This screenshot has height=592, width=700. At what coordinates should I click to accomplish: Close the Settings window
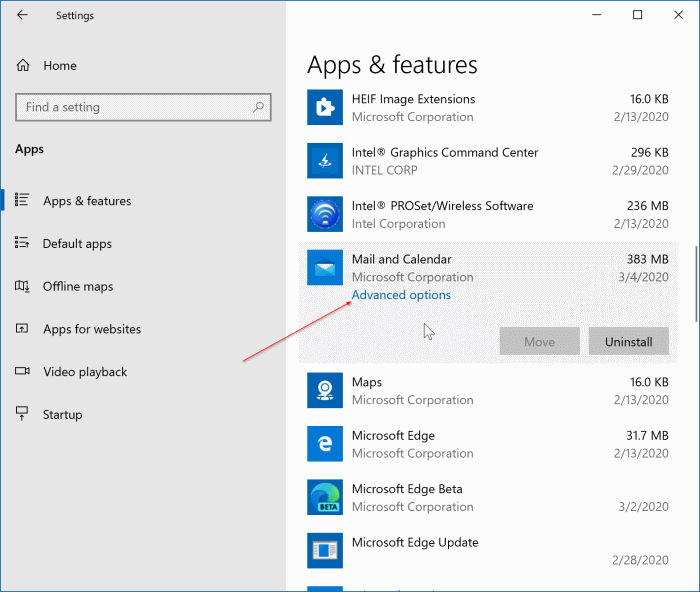679,15
